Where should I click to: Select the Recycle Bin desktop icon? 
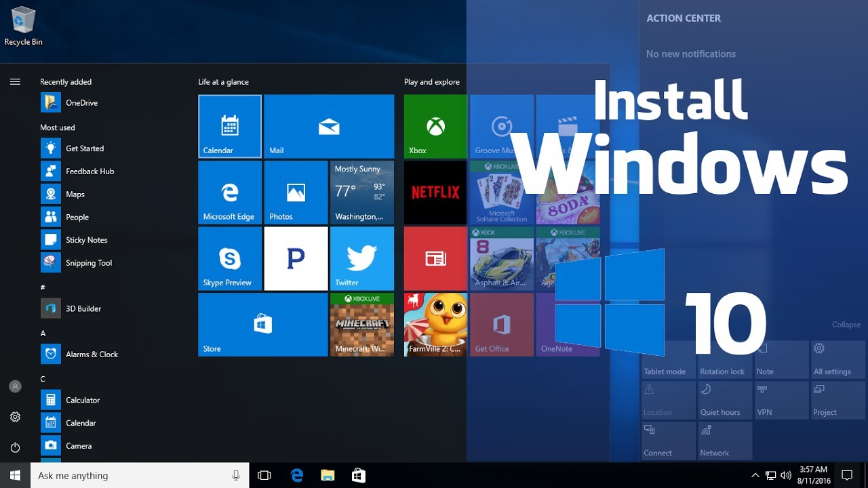(23, 26)
